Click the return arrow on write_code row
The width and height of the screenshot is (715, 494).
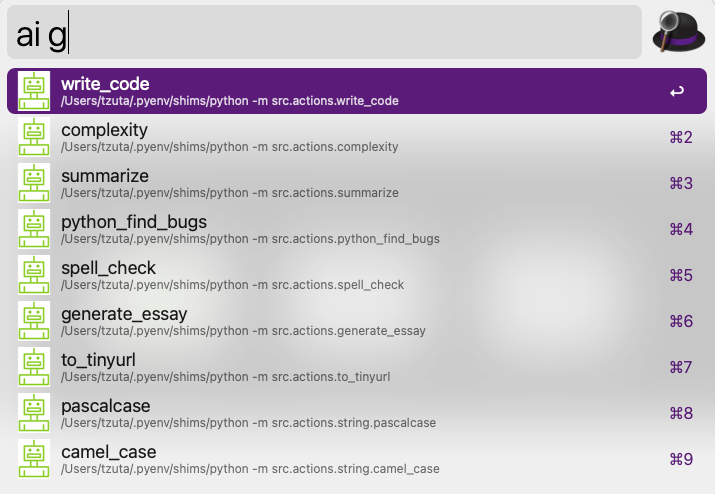(x=677, y=92)
